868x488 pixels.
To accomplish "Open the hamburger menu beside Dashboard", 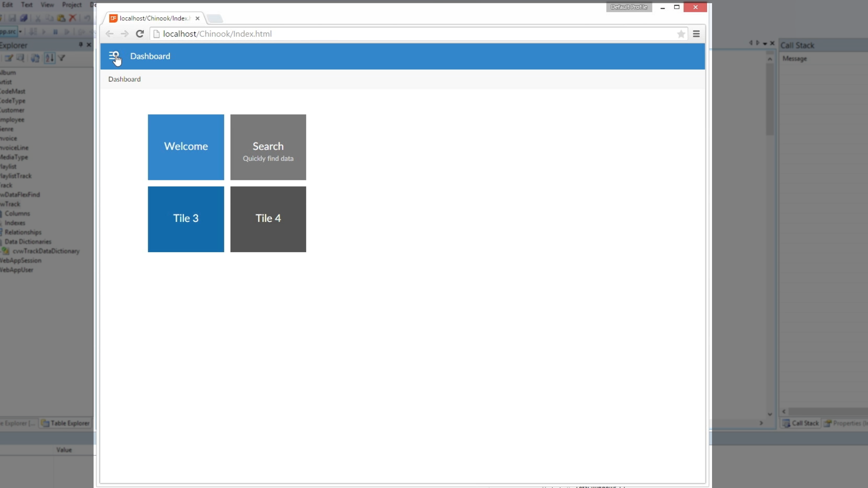I will point(113,56).
